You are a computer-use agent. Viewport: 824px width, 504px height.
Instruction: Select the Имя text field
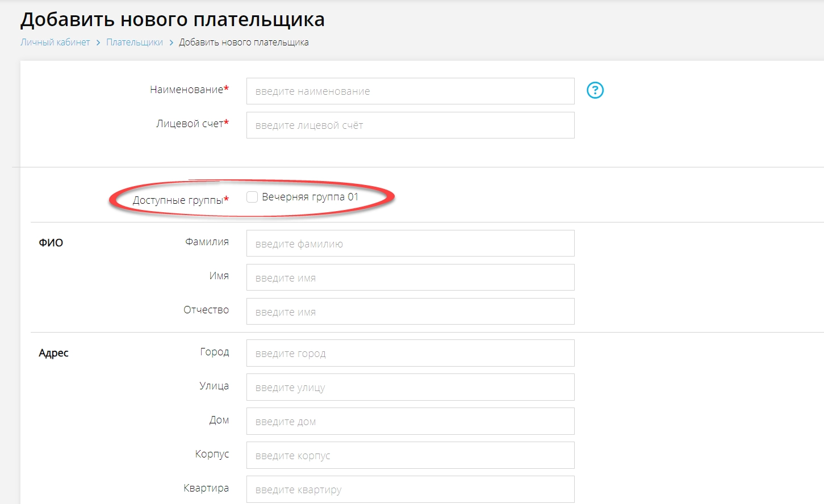[410, 278]
